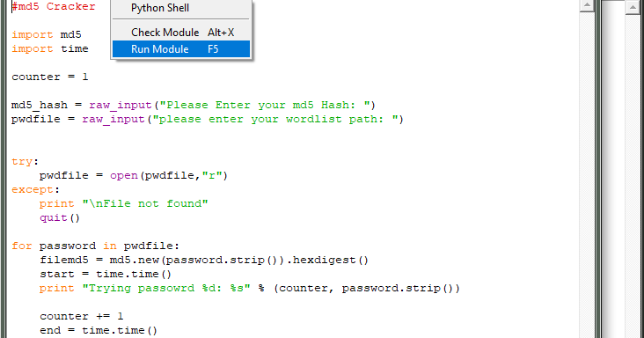Select Run Module from the menu
This screenshot has height=338, width=644.
(180, 49)
